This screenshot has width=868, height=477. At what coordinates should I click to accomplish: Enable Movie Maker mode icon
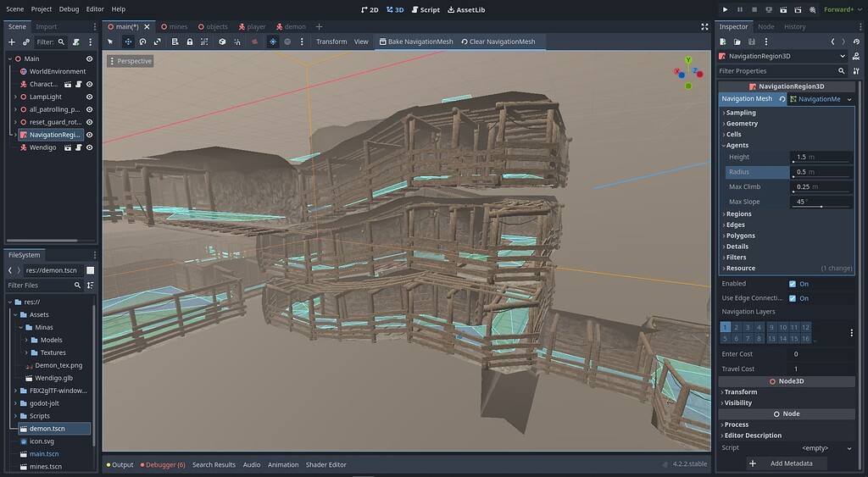pyautogui.click(x=812, y=9)
